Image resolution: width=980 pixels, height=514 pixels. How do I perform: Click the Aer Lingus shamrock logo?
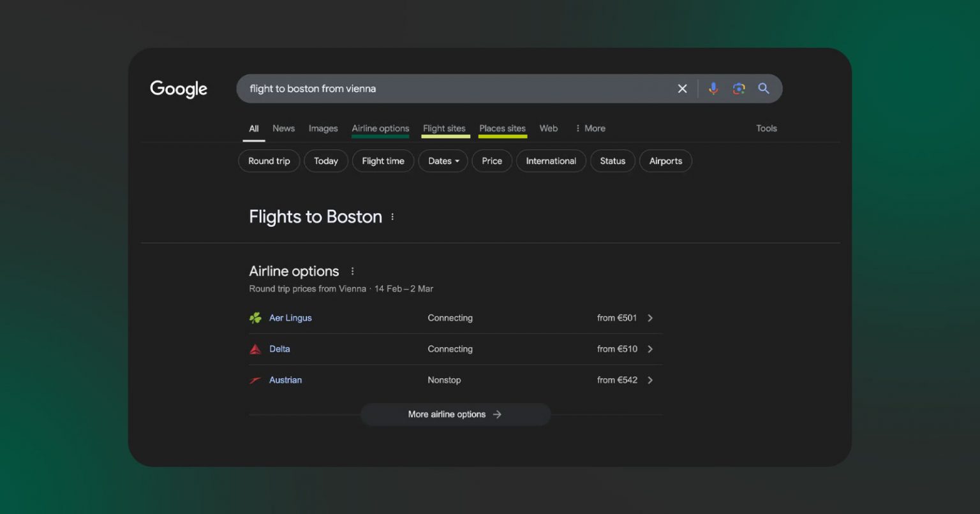point(255,318)
